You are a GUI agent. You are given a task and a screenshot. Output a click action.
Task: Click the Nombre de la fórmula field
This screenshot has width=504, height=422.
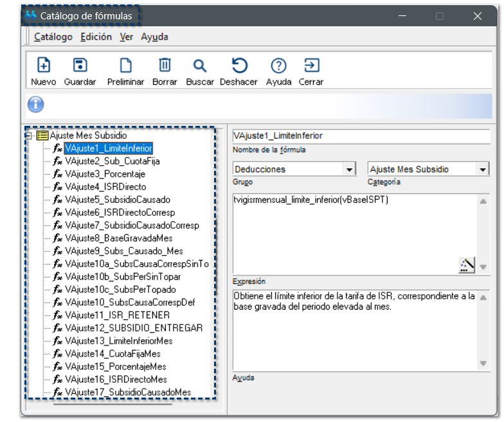click(360, 136)
